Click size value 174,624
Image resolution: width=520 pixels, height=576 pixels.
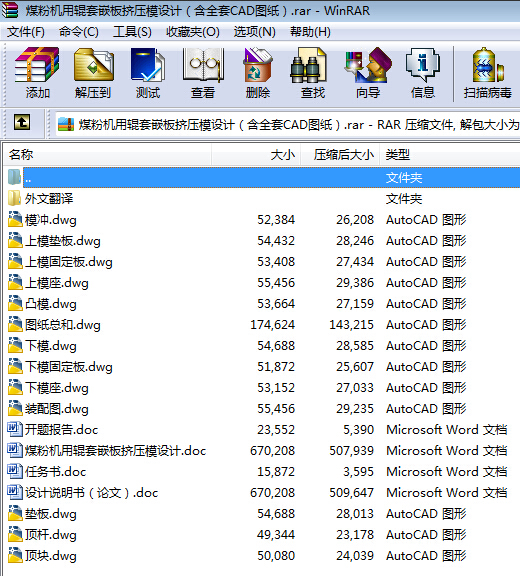pos(272,325)
